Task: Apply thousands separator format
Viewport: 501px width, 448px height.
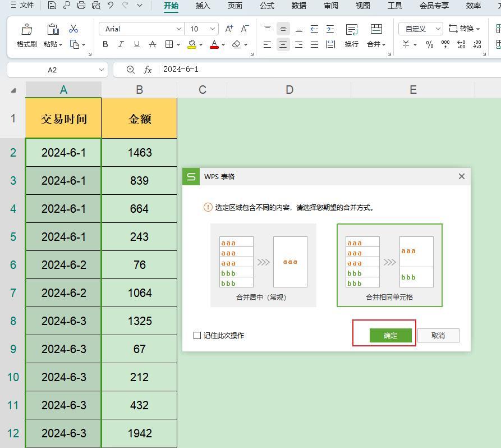Action: click(445, 44)
